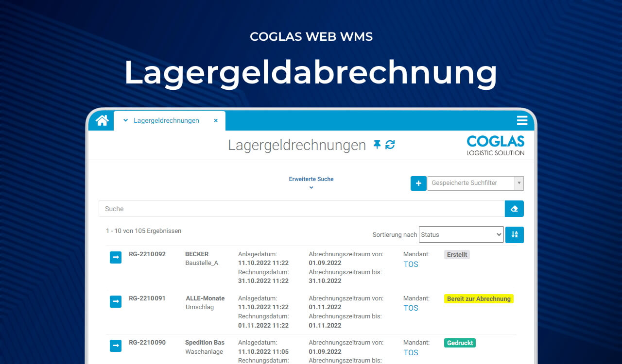
Task: Open the hamburger menu
Action: [x=522, y=120]
